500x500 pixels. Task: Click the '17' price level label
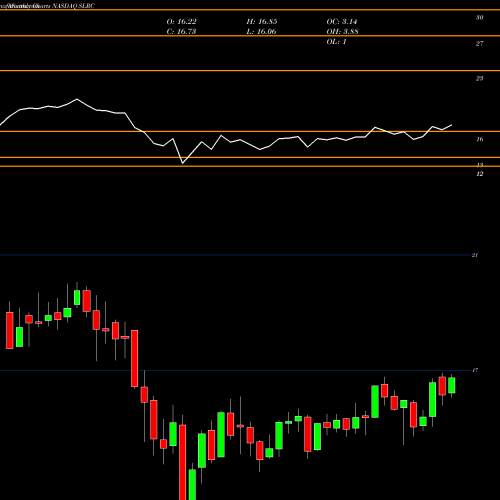(x=475, y=370)
